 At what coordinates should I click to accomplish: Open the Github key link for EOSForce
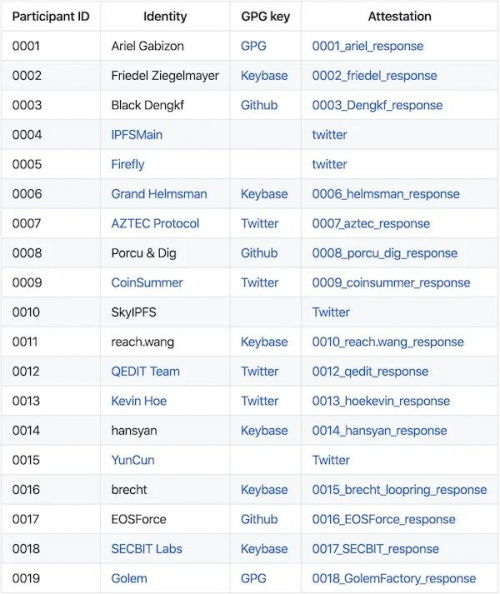pyautogui.click(x=259, y=519)
